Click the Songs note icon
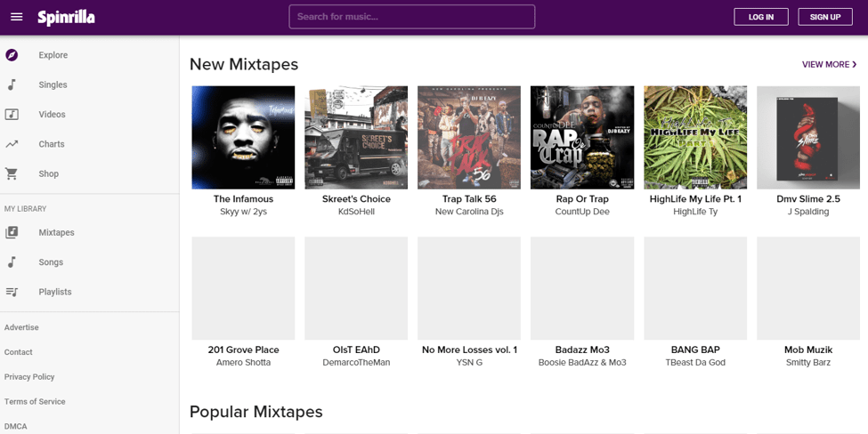Screen dimensions: 868x434 click(12, 262)
